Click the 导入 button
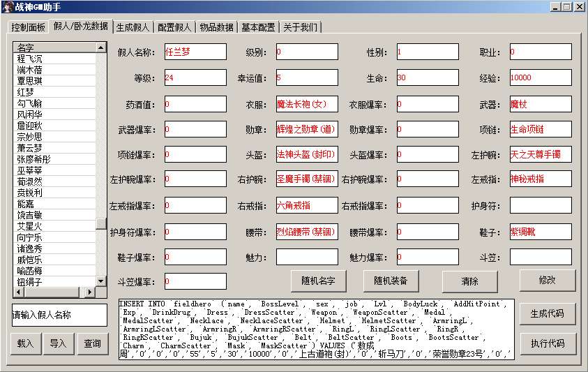Image resolution: width=588 pixels, height=372 pixels. click(58, 343)
